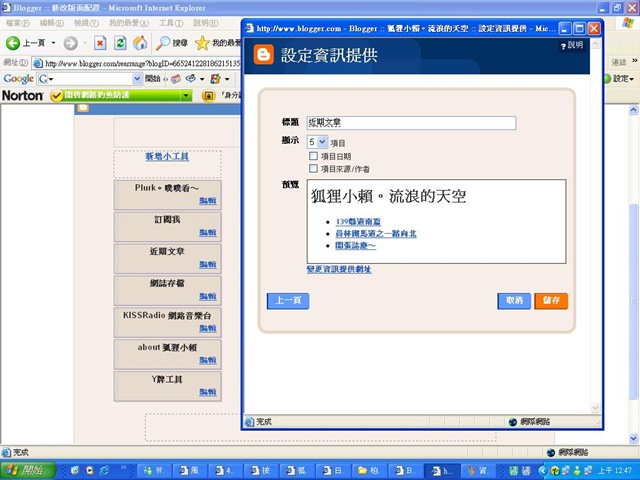Open the 檔案(F) menu
Viewport: 640px width, 480px height.
click(18, 23)
